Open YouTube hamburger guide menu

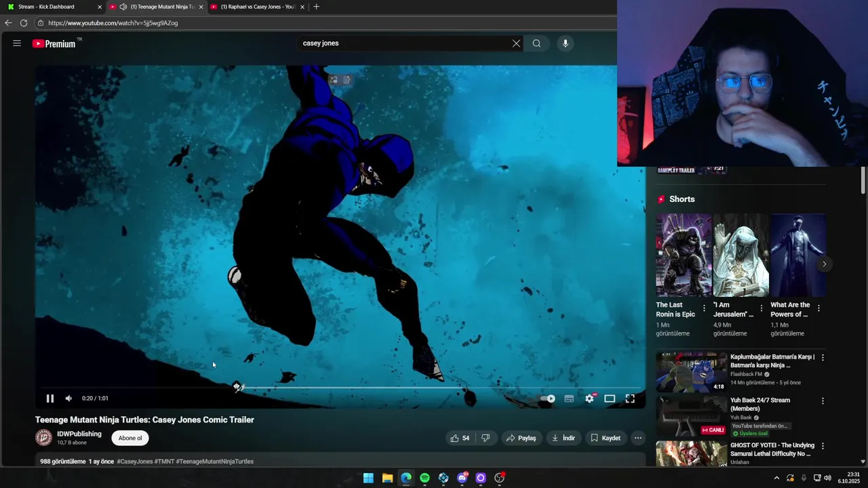17,43
